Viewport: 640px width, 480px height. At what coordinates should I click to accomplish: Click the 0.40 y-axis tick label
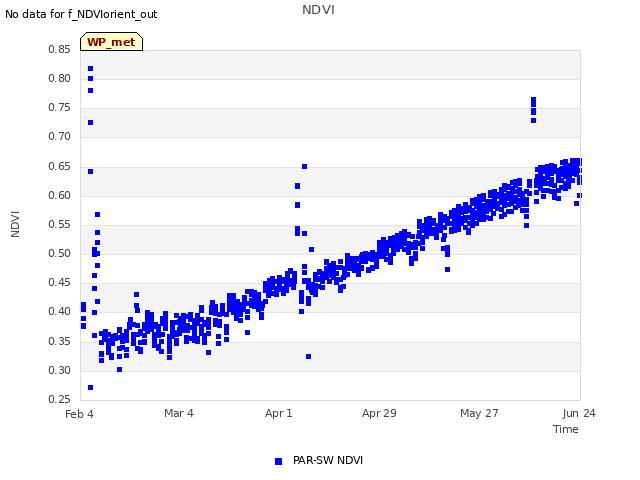point(60,311)
